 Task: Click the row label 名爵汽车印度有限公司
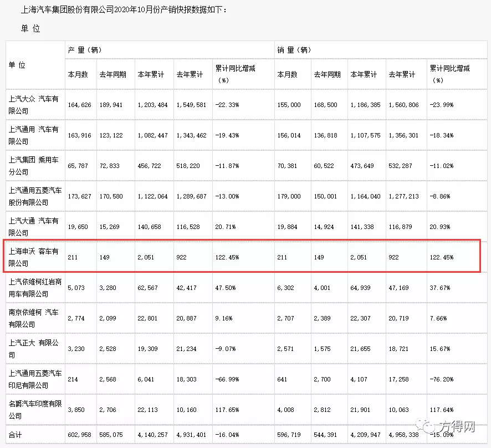coord(35,410)
